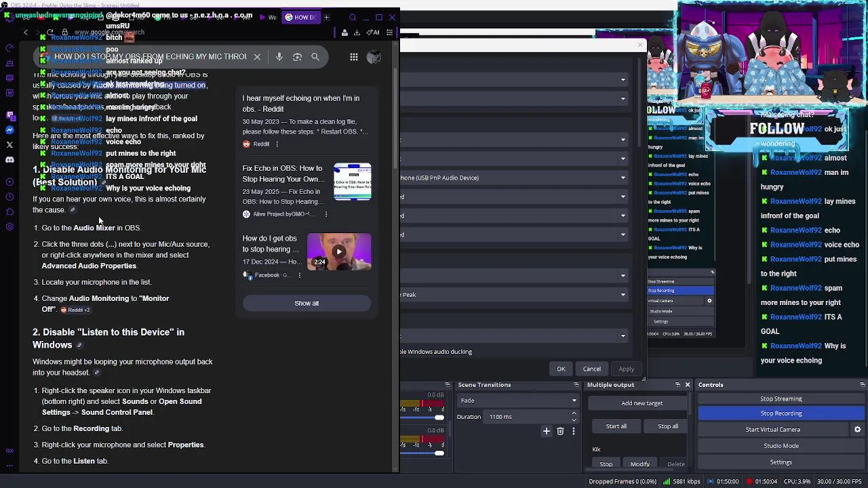Go back in the browser
The image size is (868, 488).
26,32
